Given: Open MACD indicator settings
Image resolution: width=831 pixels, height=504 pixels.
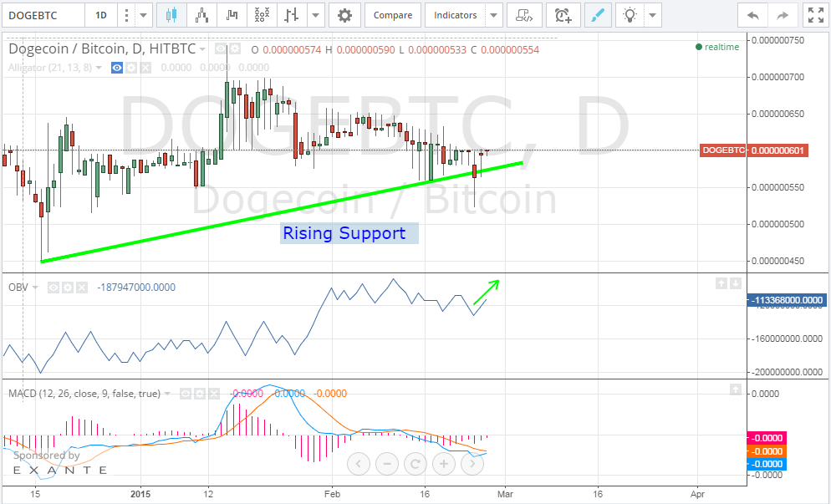Looking at the screenshot, I should [x=199, y=394].
